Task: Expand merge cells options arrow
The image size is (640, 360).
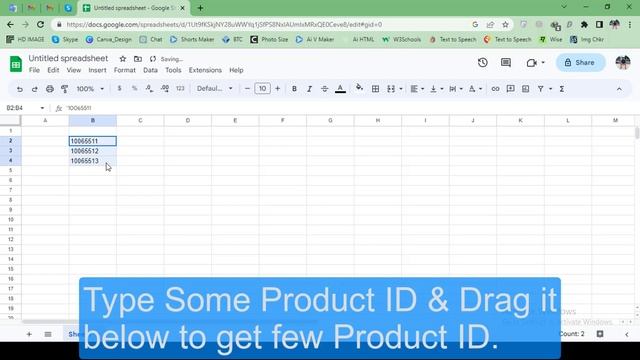Action: tap(401, 89)
